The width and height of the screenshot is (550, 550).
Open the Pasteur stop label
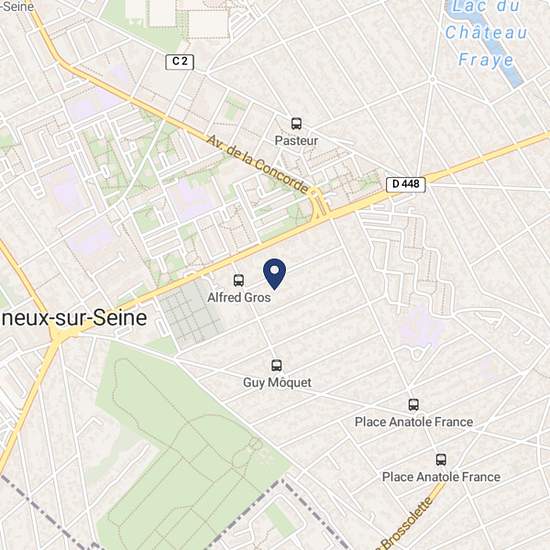pos(296,141)
